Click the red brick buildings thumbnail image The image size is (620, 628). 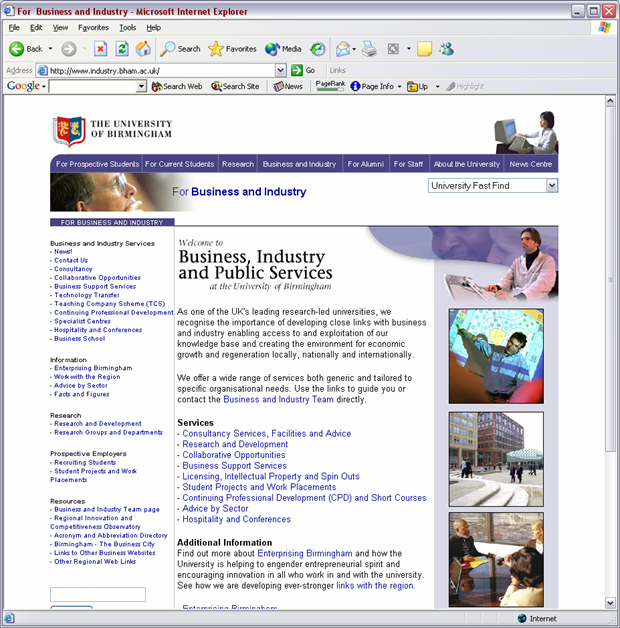pos(496,459)
